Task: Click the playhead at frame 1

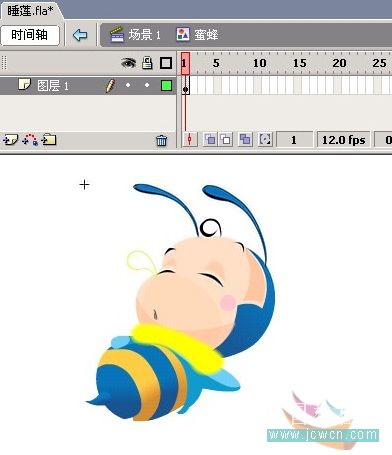Action: point(185,63)
